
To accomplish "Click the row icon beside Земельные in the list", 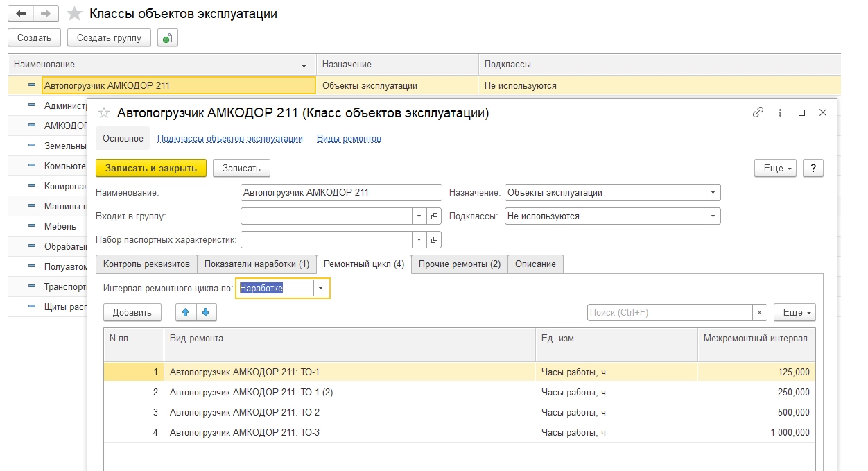I will 31,146.
